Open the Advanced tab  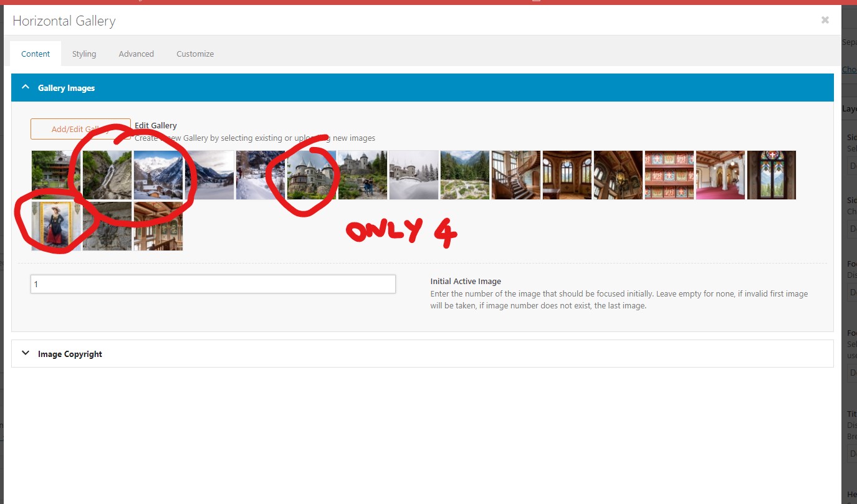click(136, 54)
